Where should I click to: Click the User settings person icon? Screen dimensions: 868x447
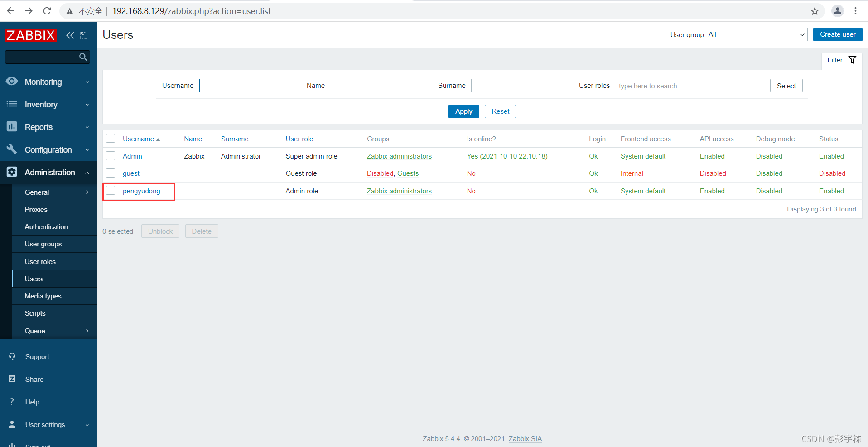click(x=12, y=424)
